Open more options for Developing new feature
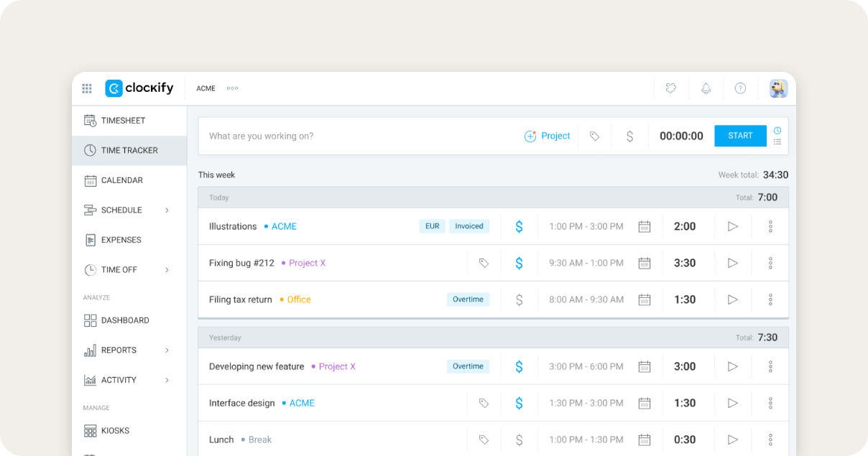Viewport: 868px width, 456px height. coord(770,366)
